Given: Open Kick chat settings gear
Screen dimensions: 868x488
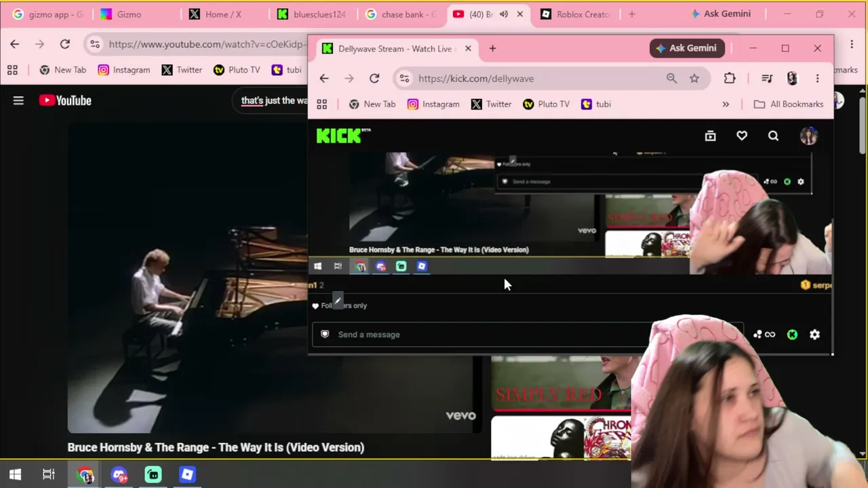Looking at the screenshot, I should pyautogui.click(x=814, y=334).
